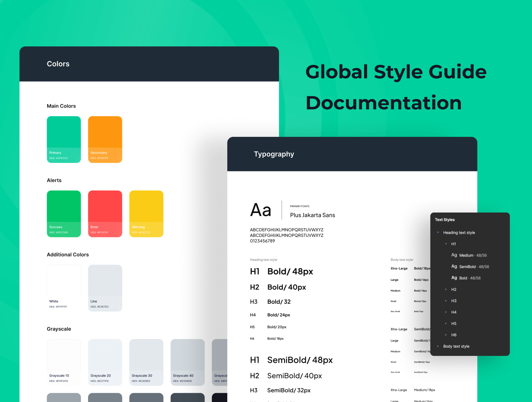Viewport: 532px width, 402px height.
Task: Collapse the Heading text style group
Action: 438,233
